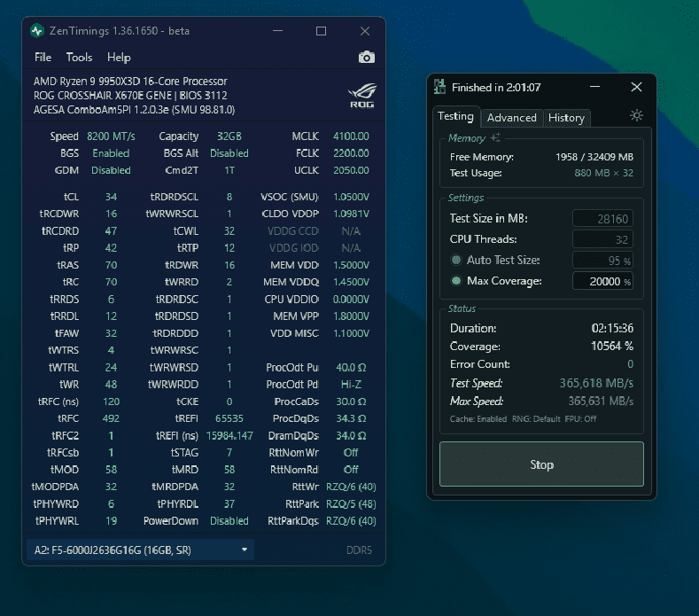The height and width of the screenshot is (616, 699).
Task: Click the FCLK value 2200.00
Action: (351, 153)
